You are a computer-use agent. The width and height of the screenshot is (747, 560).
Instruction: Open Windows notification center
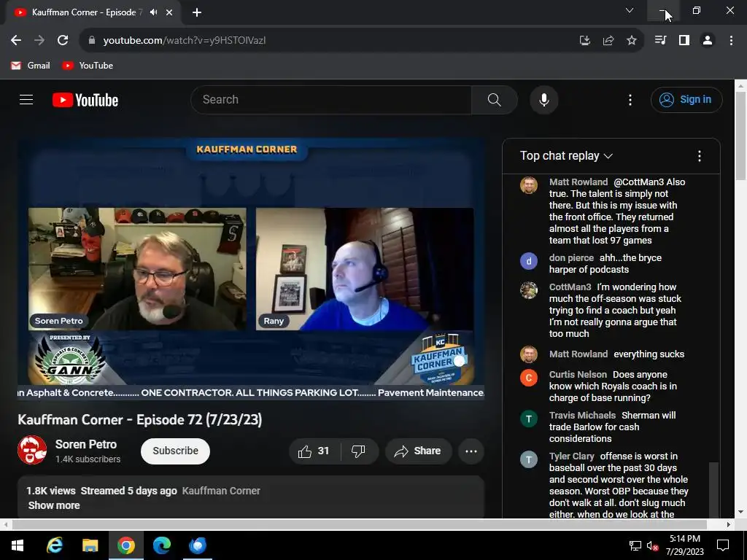[723, 545]
